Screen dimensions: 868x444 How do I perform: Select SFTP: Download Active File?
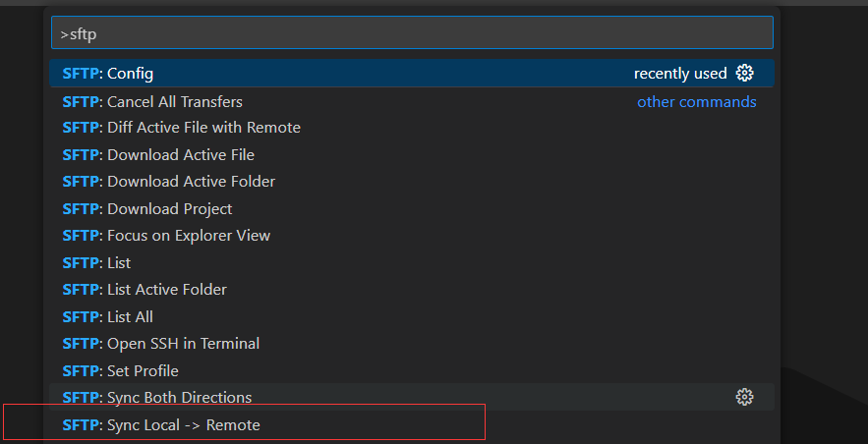pos(412,155)
